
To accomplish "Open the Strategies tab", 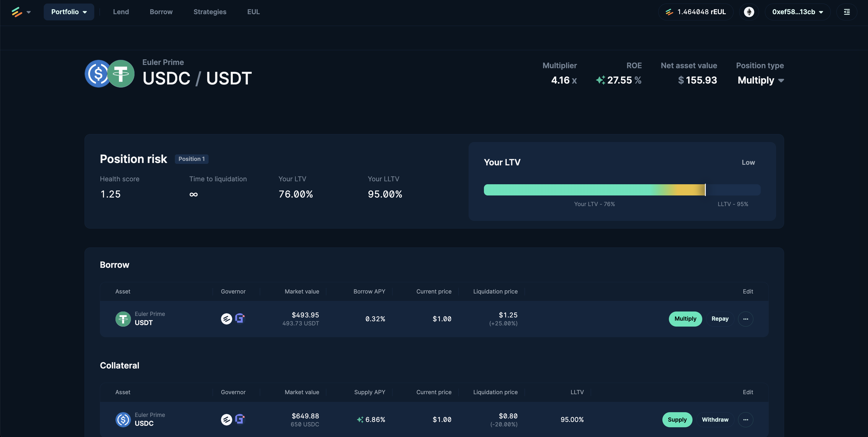I will pos(210,12).
